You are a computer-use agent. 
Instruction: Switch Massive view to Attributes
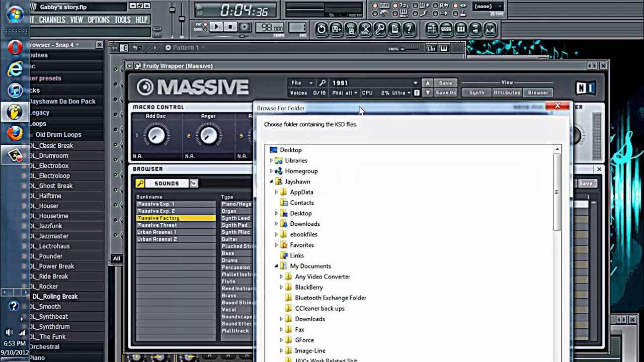tap(507, 93)
